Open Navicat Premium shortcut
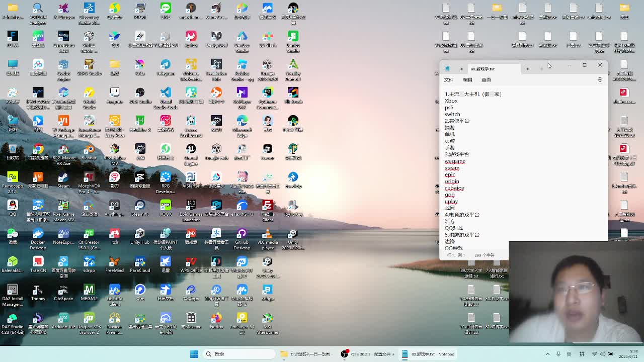Image resolution: width=644 pixels, height=362 pixels. tap(114, 323)
